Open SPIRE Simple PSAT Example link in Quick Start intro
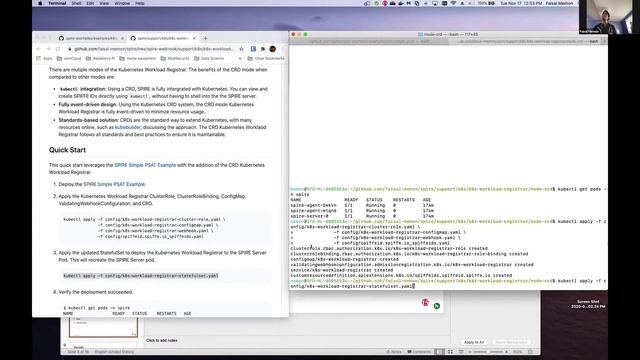Screen dimensions: 640x360 click(x=145, y=165)
